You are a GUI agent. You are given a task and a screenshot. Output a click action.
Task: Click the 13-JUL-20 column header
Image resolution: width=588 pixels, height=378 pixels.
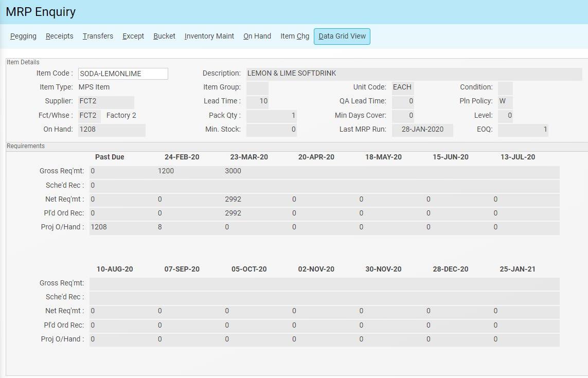pyautogui.click(x=518, y=157)
